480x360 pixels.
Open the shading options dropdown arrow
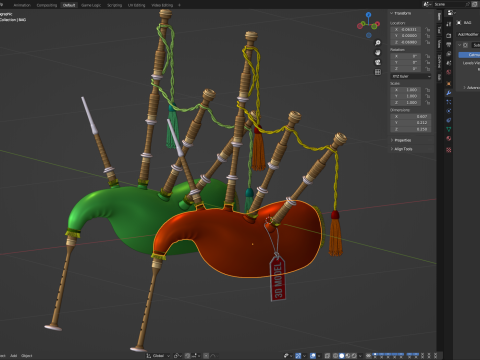360,356
